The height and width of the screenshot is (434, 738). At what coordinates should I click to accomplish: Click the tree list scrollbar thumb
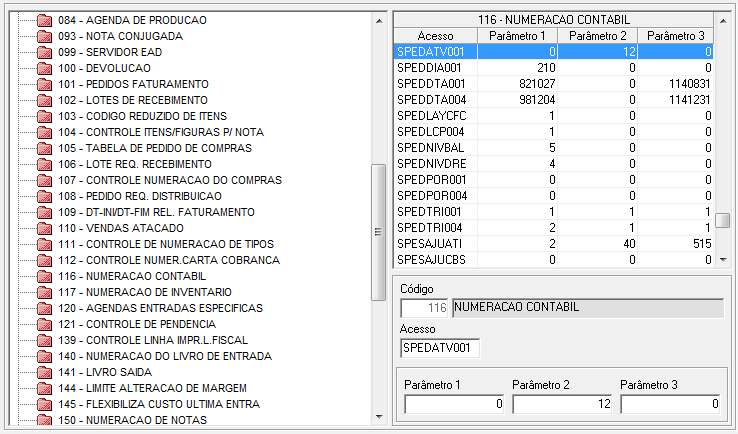tap(378, 232)
